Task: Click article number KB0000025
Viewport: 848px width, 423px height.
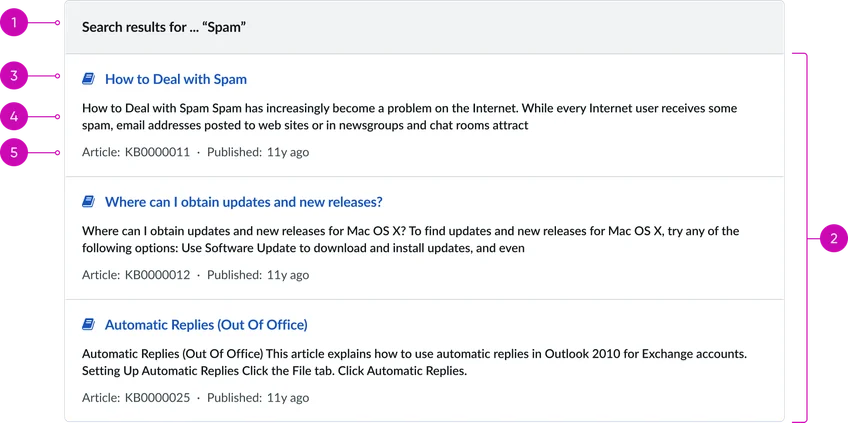Action: click(157, 398)
